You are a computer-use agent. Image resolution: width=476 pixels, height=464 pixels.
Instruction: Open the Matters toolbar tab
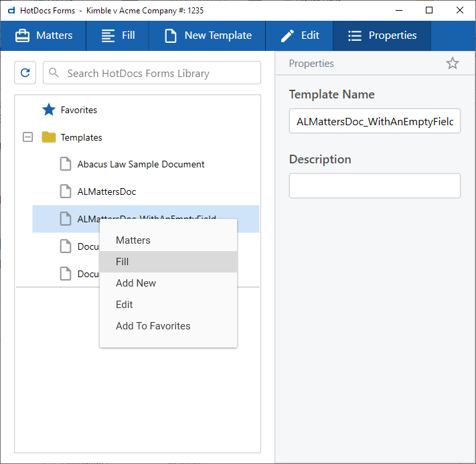[x=44, y=35]
